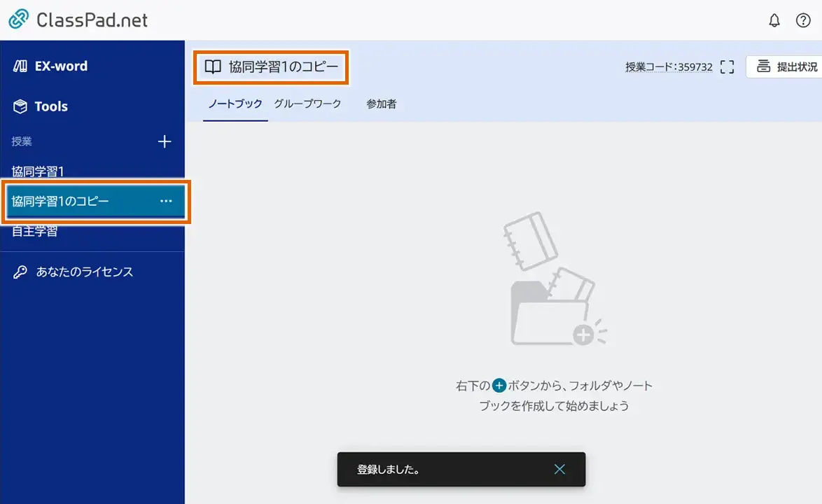Dismiss the 登録しました notification
822x504 pixels.
click(559, 470)
